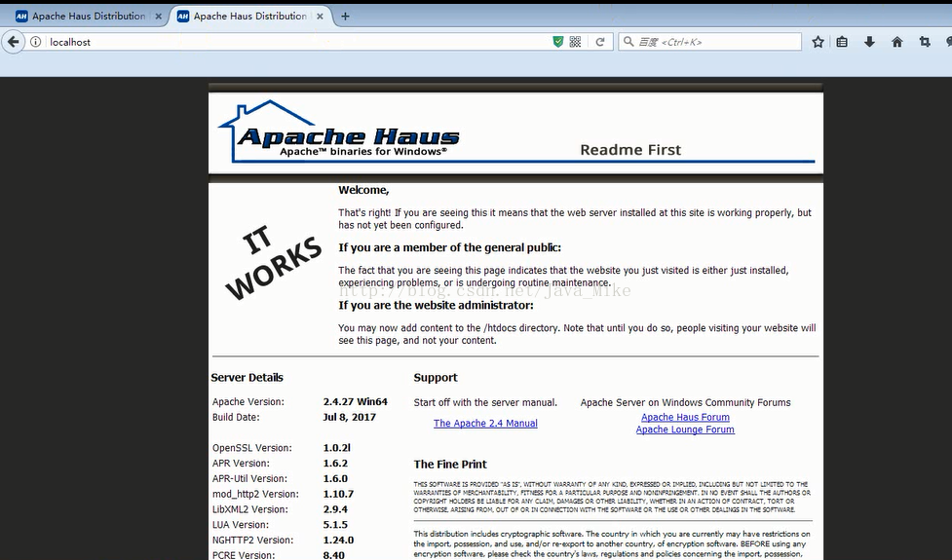Image resolution: width=952 pixels, height=560 pixels.
Task: Click the Welcome heading text
Action: pyautogui.click(x=363, y=190)
